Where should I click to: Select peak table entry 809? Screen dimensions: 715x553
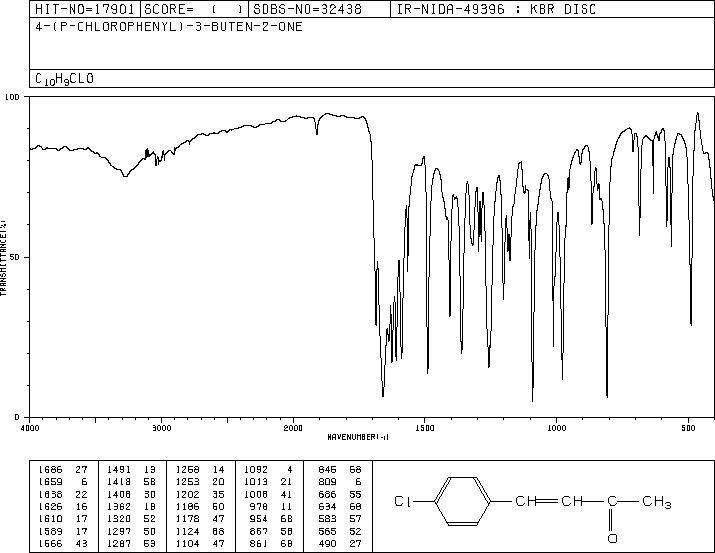point(340,482)
